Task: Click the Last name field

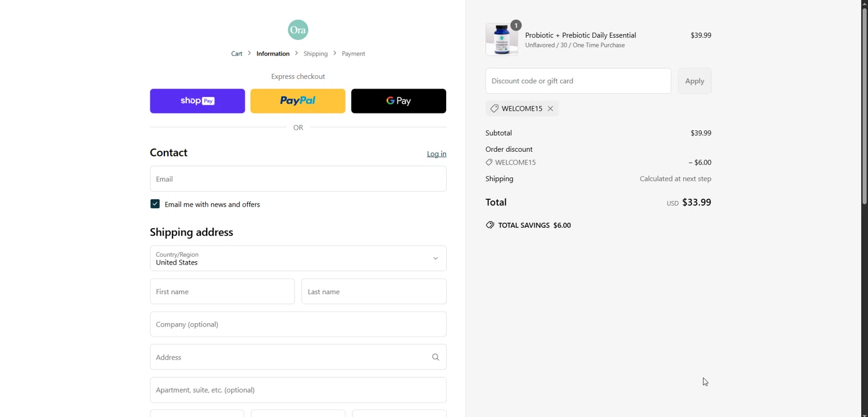Action: coord(374,291)
